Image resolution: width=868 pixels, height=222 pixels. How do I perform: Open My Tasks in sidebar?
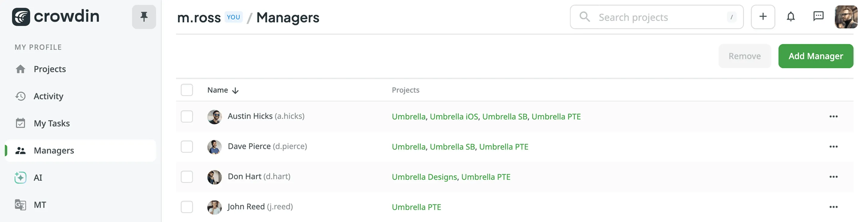[52, 123]
